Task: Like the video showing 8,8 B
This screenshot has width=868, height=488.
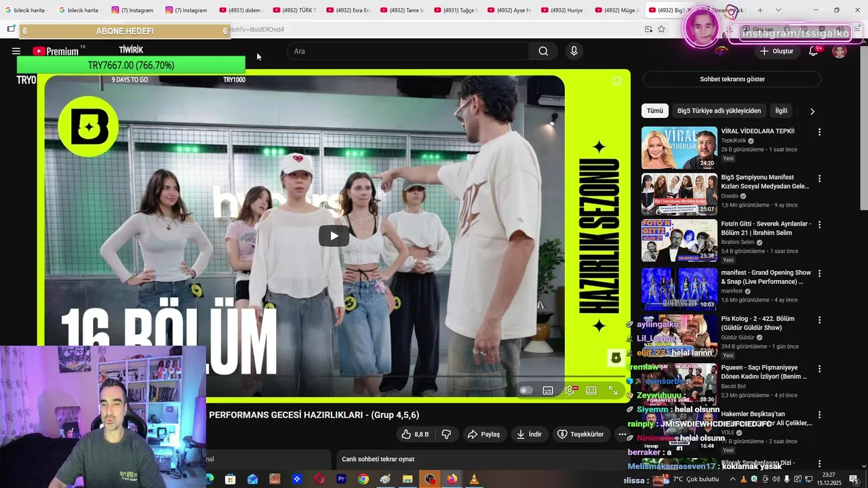Action: [414, 434]
